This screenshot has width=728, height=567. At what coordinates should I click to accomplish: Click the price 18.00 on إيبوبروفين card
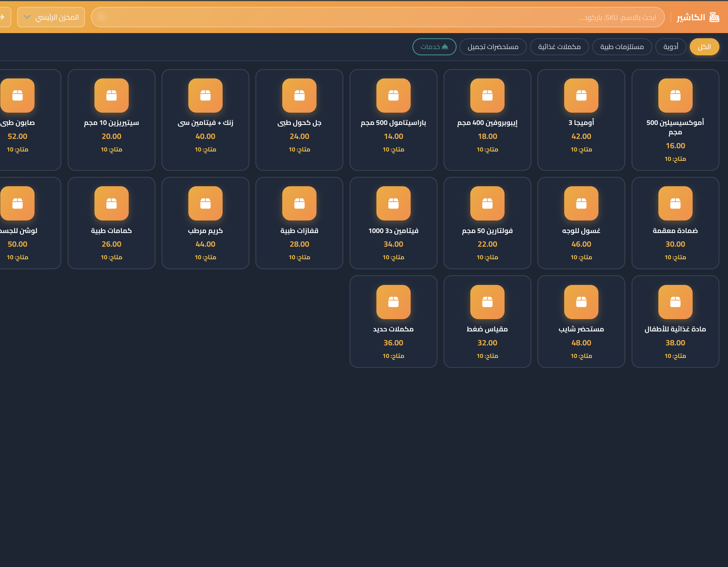[487, 136]
